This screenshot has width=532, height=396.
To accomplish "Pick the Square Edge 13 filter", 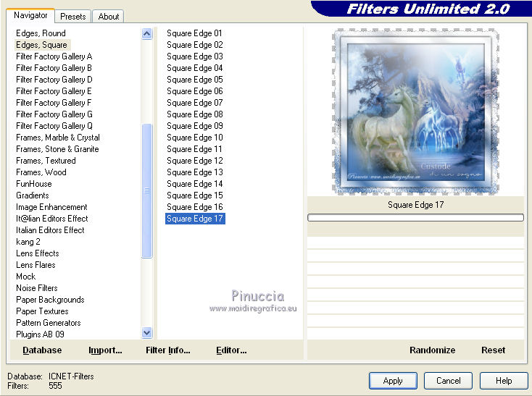I will click(x=195, y=172).
